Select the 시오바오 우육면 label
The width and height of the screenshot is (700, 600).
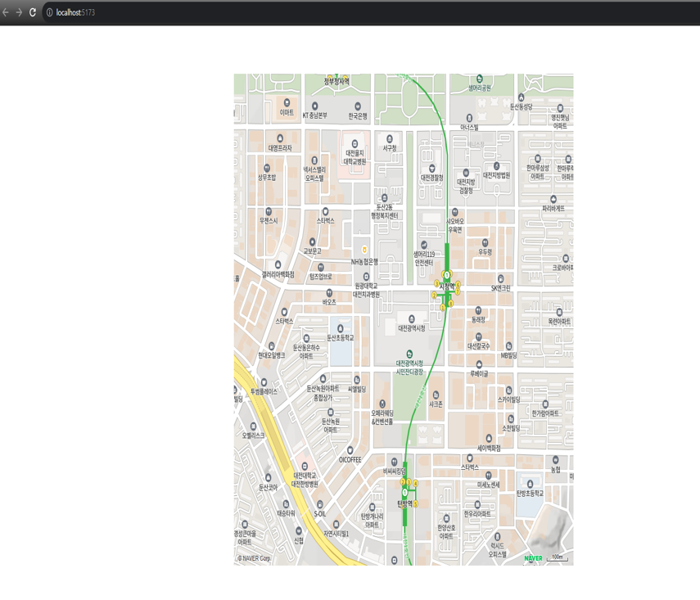pyautogui.click(x=455, y=225)
